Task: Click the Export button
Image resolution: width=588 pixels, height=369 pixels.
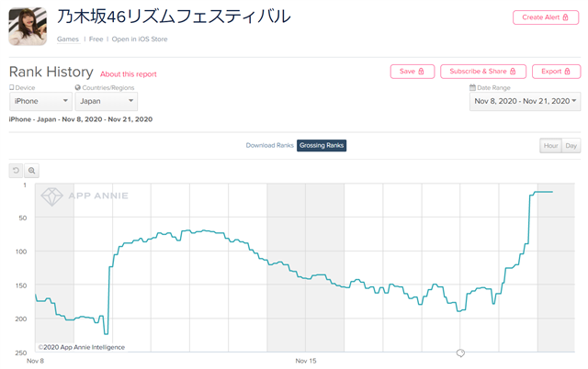Action: click(x=556, y=72)
